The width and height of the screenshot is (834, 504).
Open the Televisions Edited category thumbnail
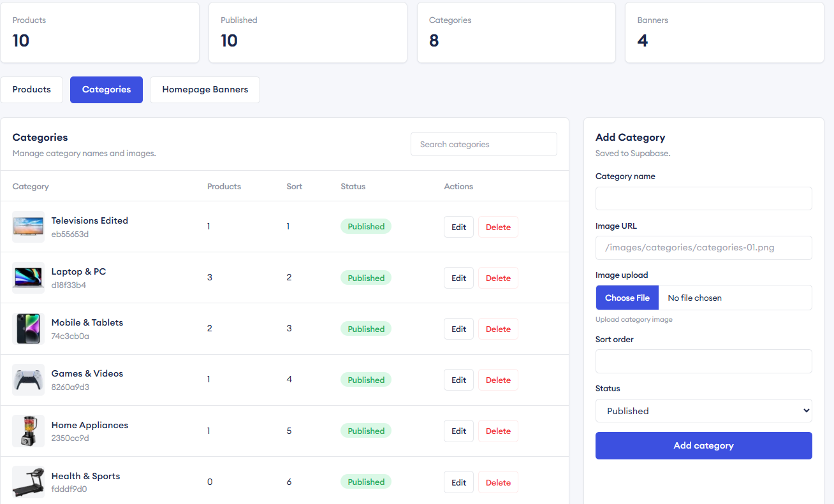point(28,227)
